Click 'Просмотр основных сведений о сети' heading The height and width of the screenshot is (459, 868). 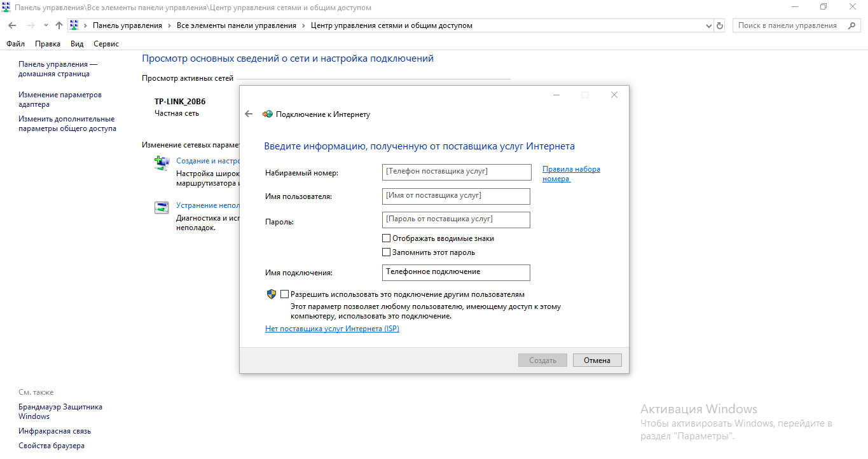click(x=287, y=58)
